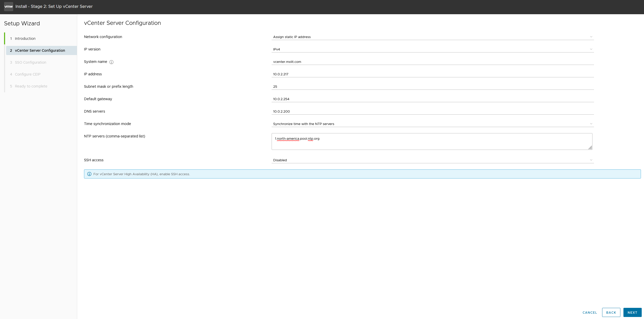The image size is (644, 319).
Task: Click the System name info icon
Action: click(111, 62)
